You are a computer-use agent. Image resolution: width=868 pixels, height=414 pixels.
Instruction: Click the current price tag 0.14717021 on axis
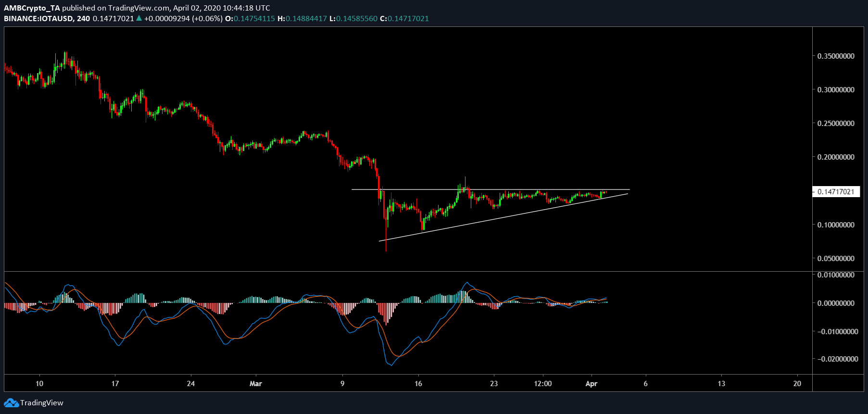(x=836, y=191)
